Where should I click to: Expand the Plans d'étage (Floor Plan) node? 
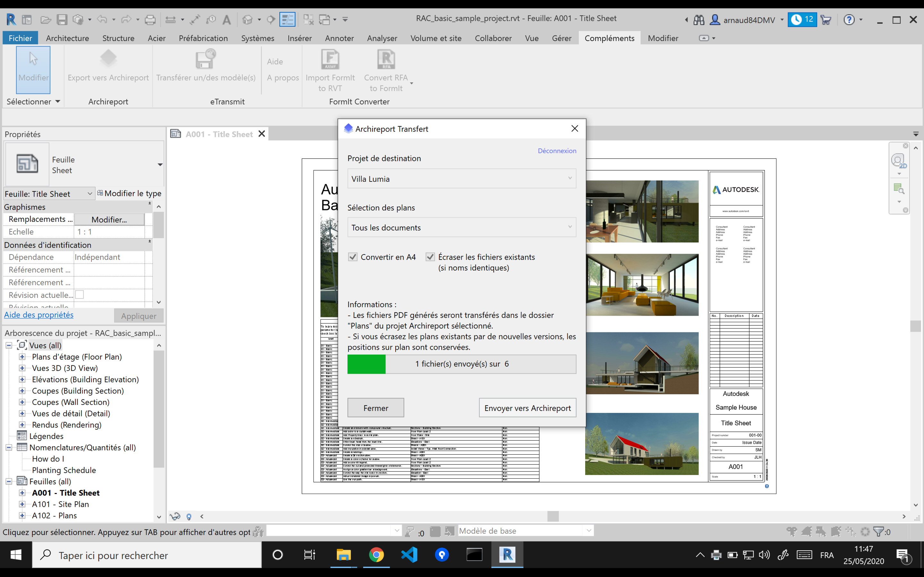pos(22,357)
